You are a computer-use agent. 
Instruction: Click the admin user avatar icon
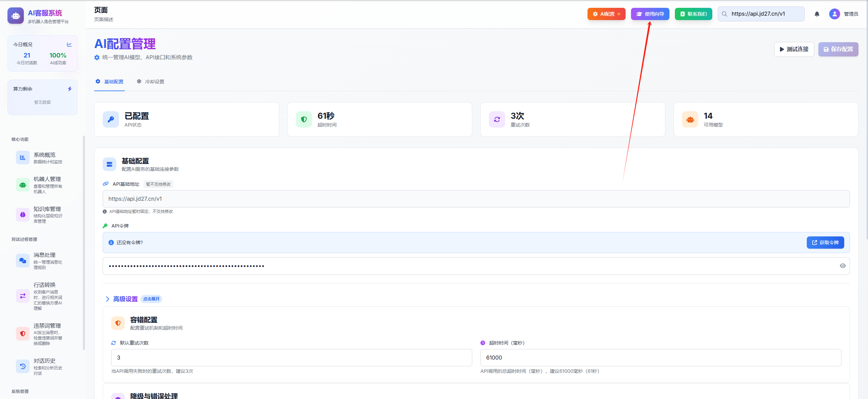click(834, 14)
